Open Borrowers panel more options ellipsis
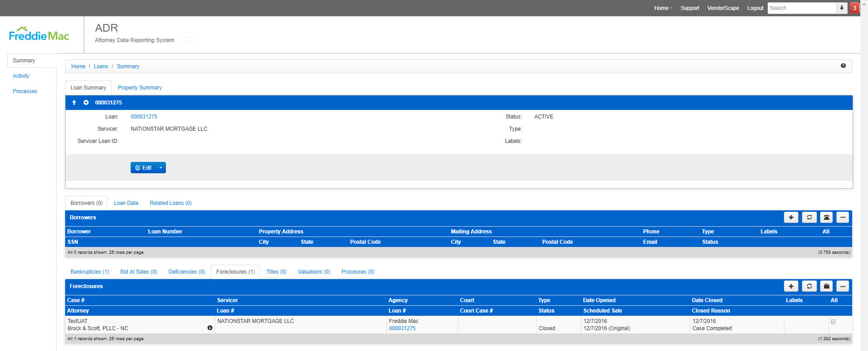Screen dimensions: 868x351 [x=843, y=218]
